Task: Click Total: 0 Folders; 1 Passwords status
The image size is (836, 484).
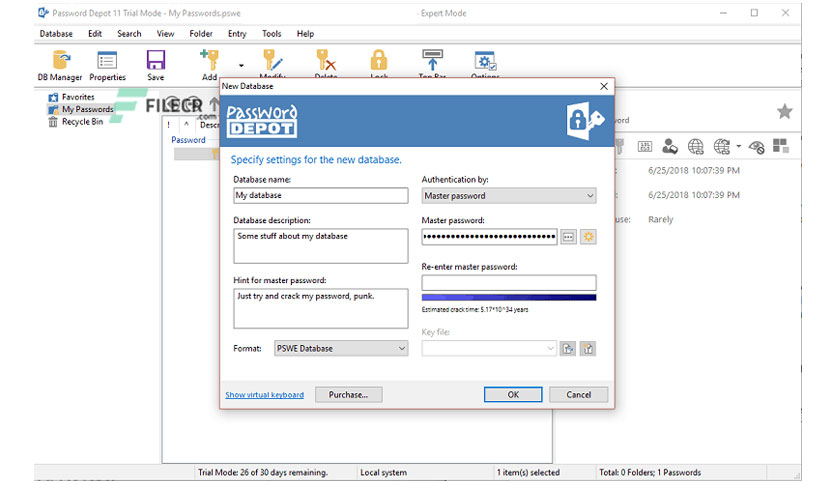Action: [650, 472]
